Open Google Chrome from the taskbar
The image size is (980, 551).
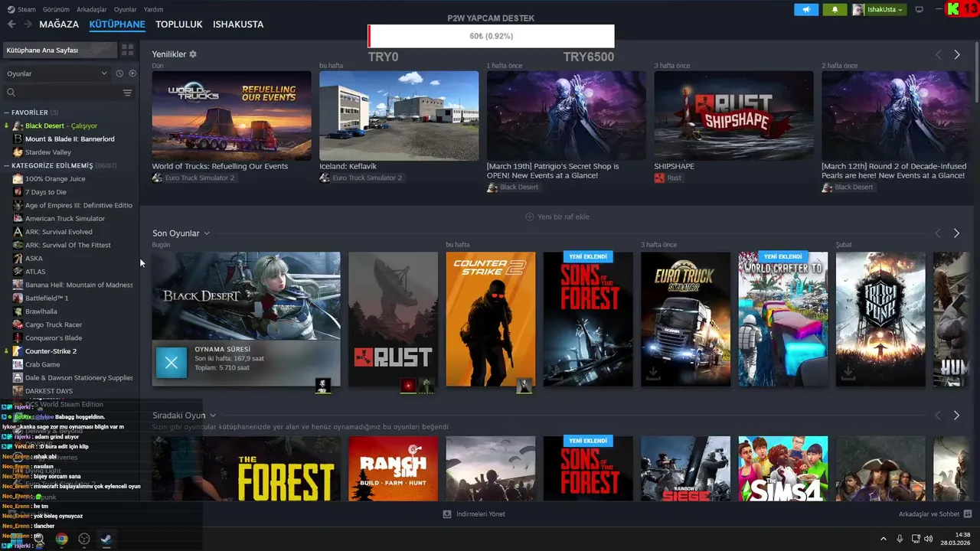(x=61, y=539)
